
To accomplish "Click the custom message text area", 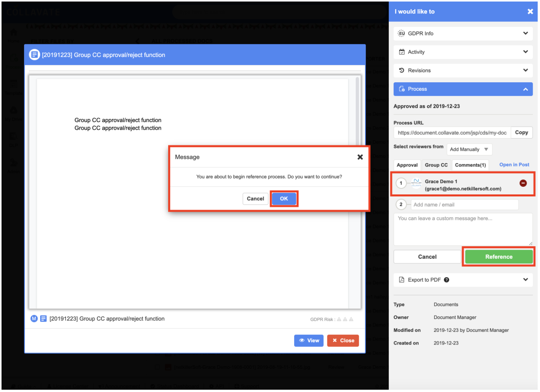I will point(463,229).
